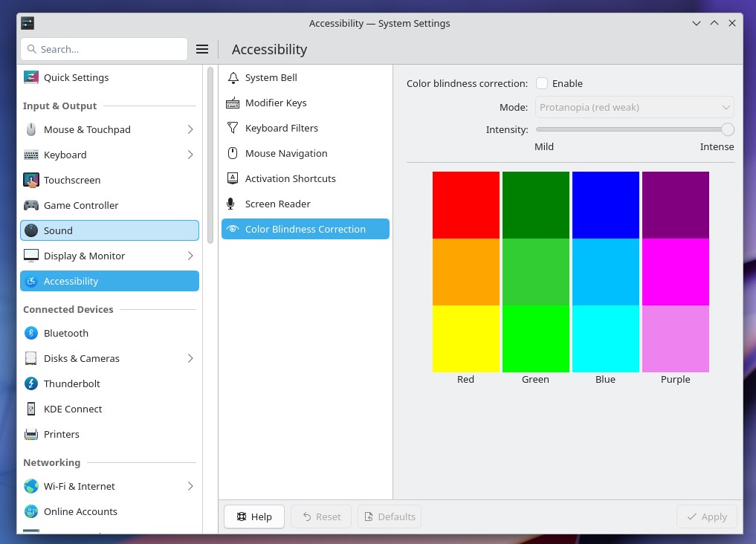Select Touchscreen in the sidebar

(109, 180)
